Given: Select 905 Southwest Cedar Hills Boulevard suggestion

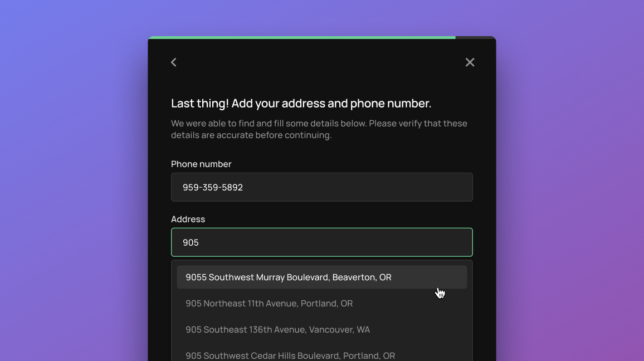Looking at the screenshot, I should (x=321, y=355).
